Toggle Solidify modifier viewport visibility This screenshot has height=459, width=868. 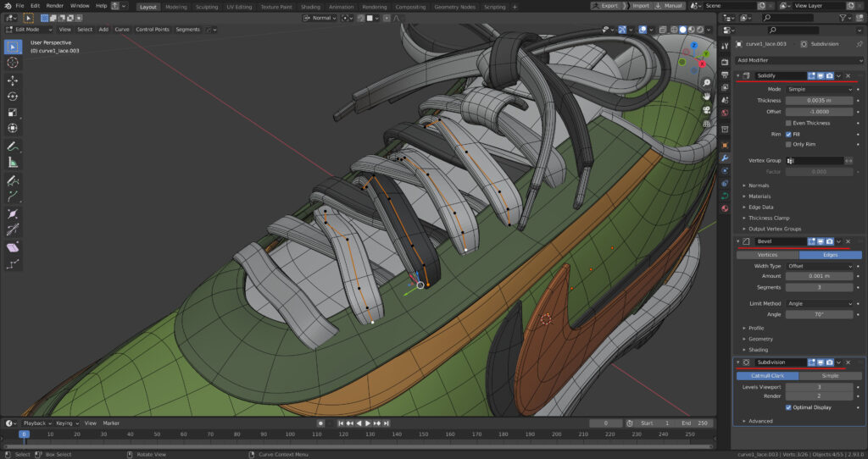point(821,75)
